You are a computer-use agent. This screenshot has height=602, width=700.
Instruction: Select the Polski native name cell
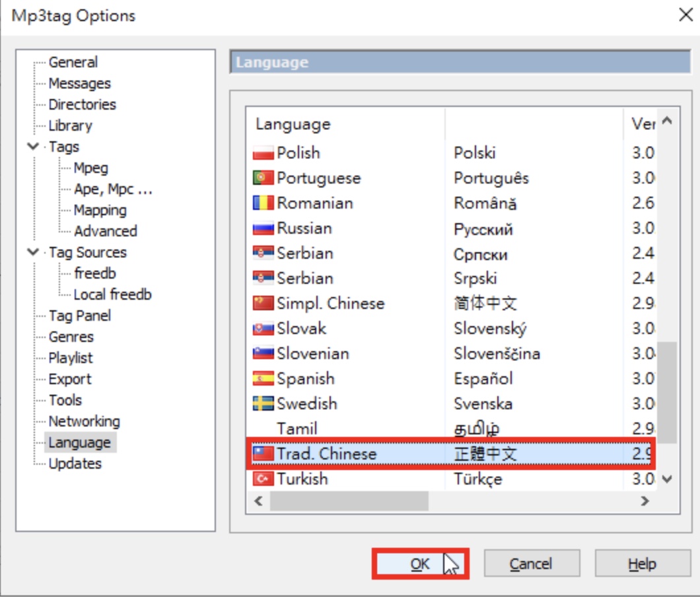475,153
